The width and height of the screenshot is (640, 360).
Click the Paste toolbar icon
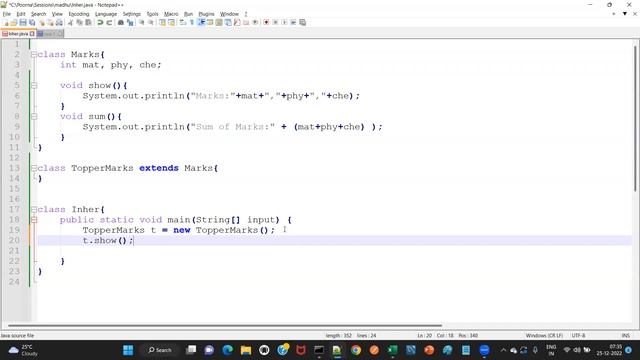pyautogui.click(x=89, y=23)
